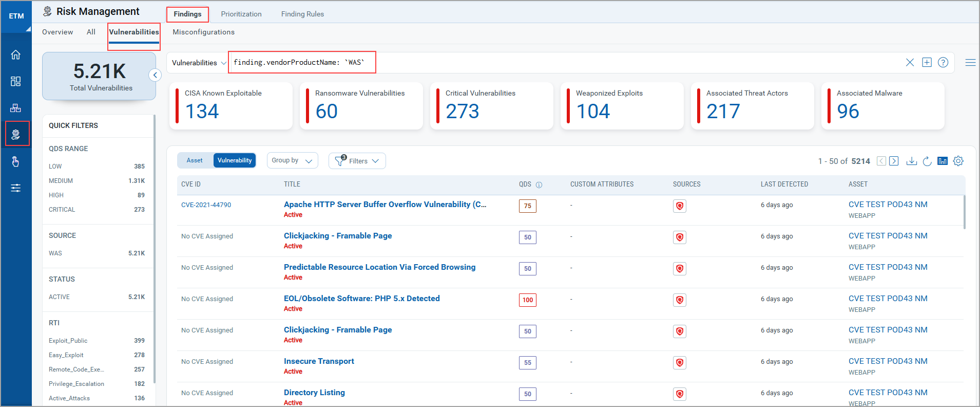Select CISA Known Exploitable card
This screenshot has width=980, height=407.
coord(231,106)
